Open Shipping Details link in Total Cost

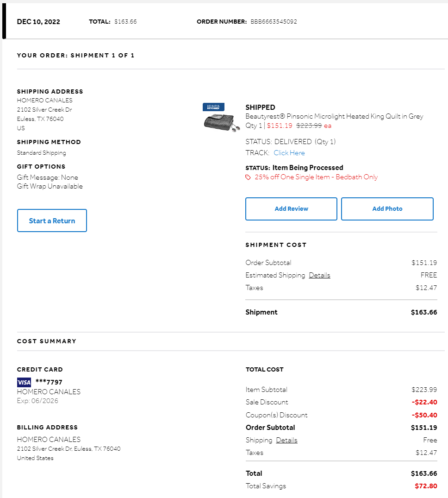[x=286, y=440]
